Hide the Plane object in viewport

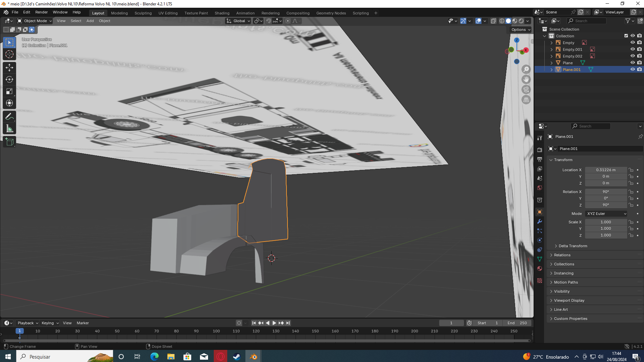(633, 63)
